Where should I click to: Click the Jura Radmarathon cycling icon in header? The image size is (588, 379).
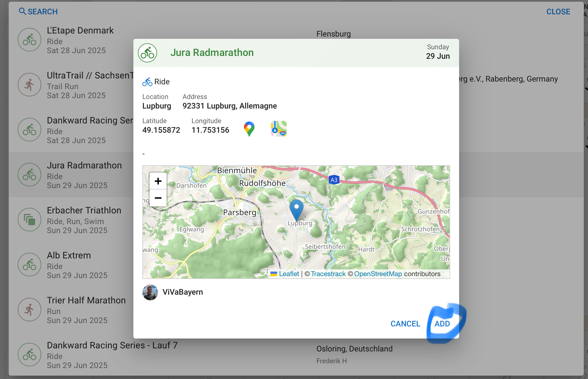point(147,53)
